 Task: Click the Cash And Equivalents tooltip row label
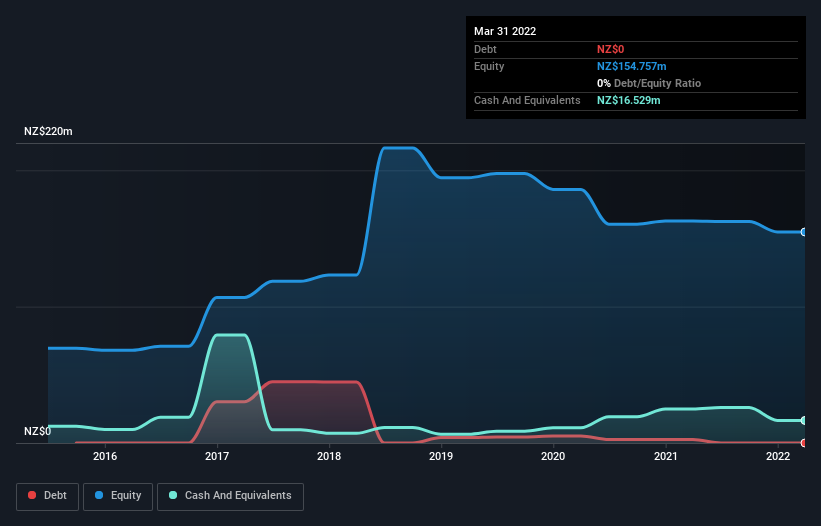pos(527,100)
